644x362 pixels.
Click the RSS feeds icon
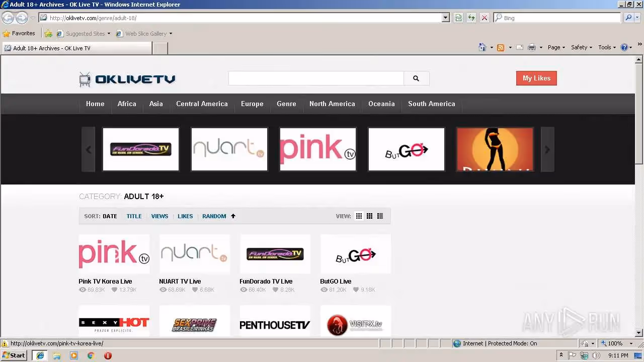click(x=501, y=47)
